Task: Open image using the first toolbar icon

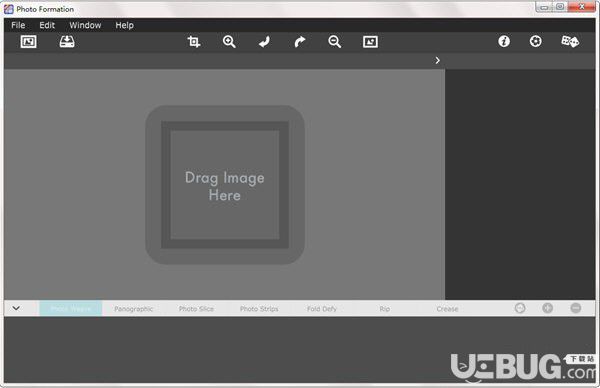Action: 28,41
